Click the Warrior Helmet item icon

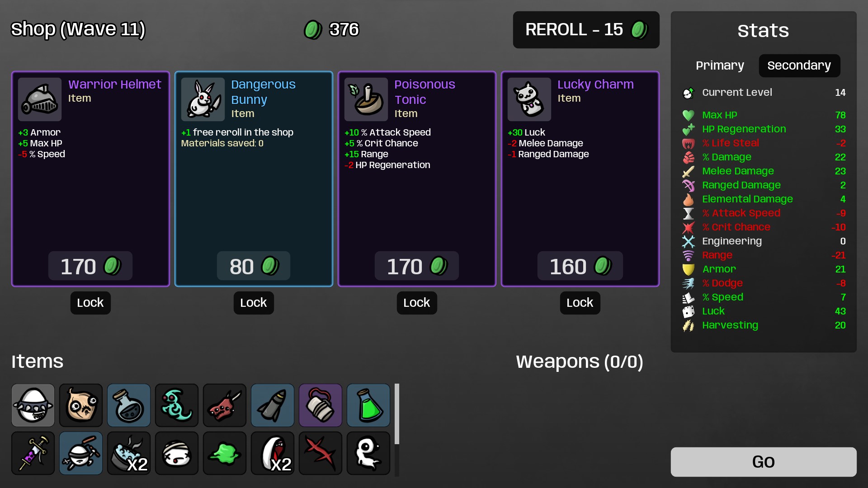click(40, 99)
